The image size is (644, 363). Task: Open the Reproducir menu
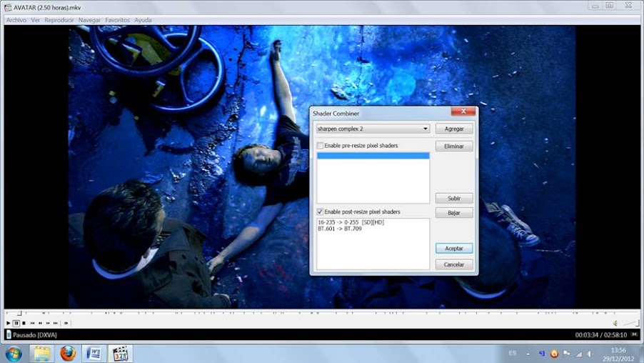pos(59,20)
